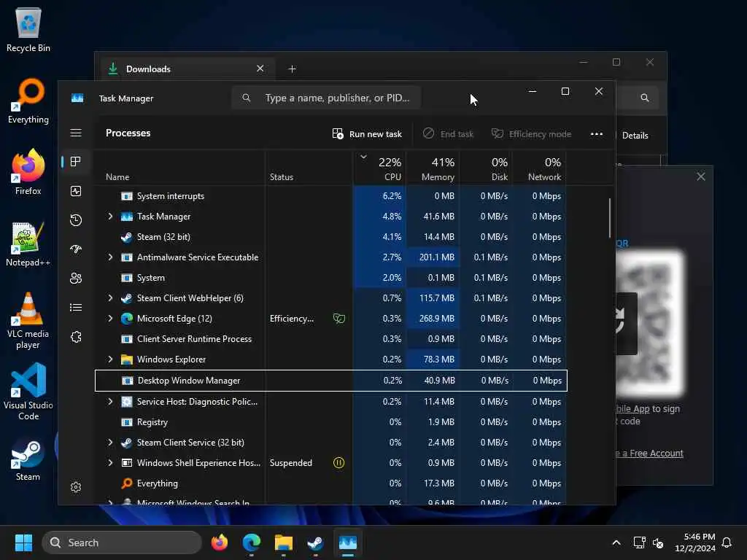Screen dimensions: 747x560
Task: Open the Performance sidebar icon
Action: tap(76, 191)
